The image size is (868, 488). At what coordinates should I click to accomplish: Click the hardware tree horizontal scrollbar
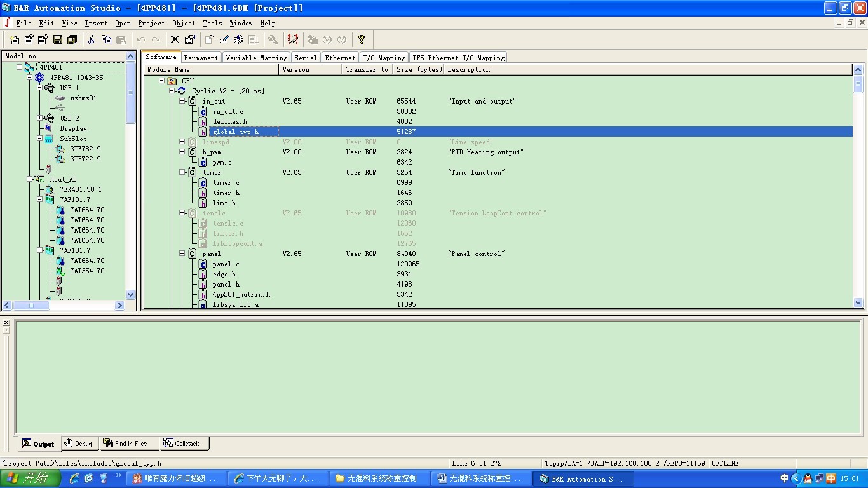pos(64,305)
